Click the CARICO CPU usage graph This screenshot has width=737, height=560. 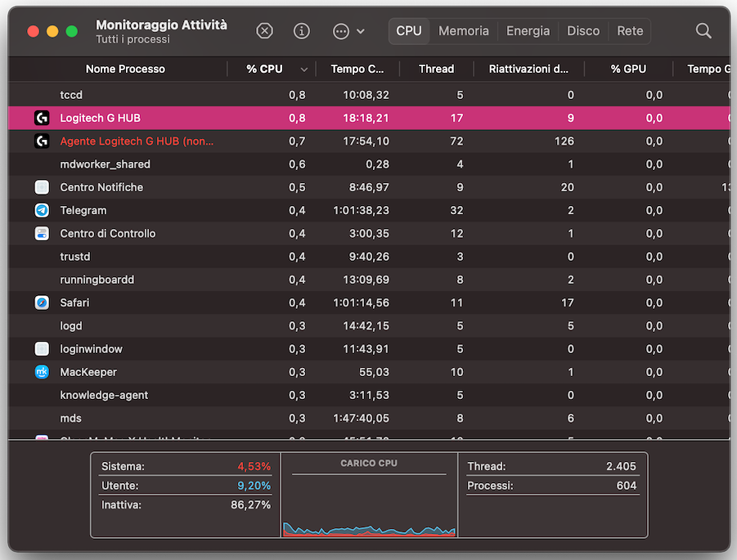369,504
